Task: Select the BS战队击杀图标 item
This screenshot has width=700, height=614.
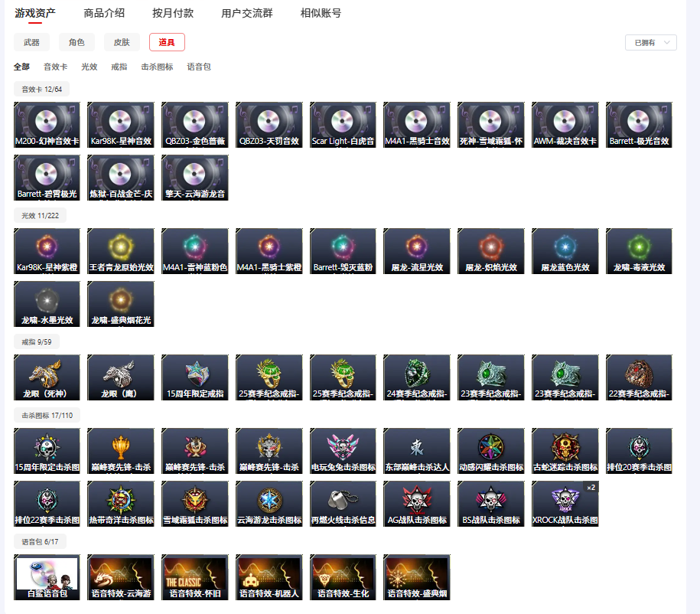Action: pos(491,504)
